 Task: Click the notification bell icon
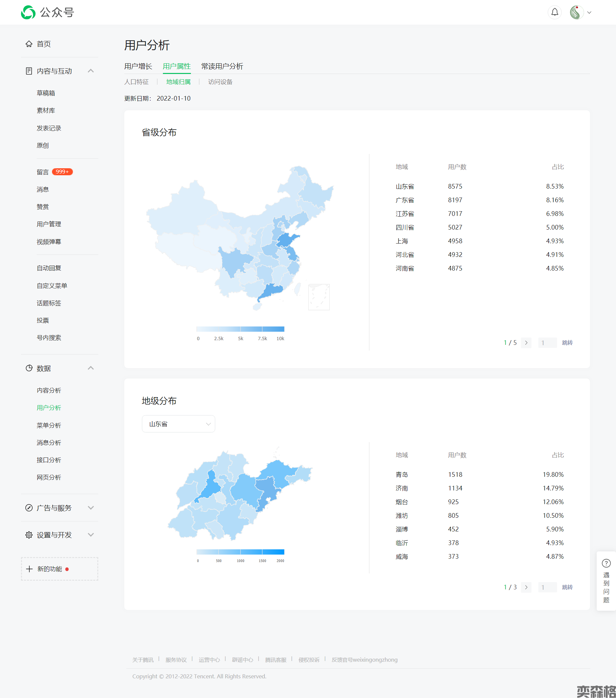pos(555,12)
